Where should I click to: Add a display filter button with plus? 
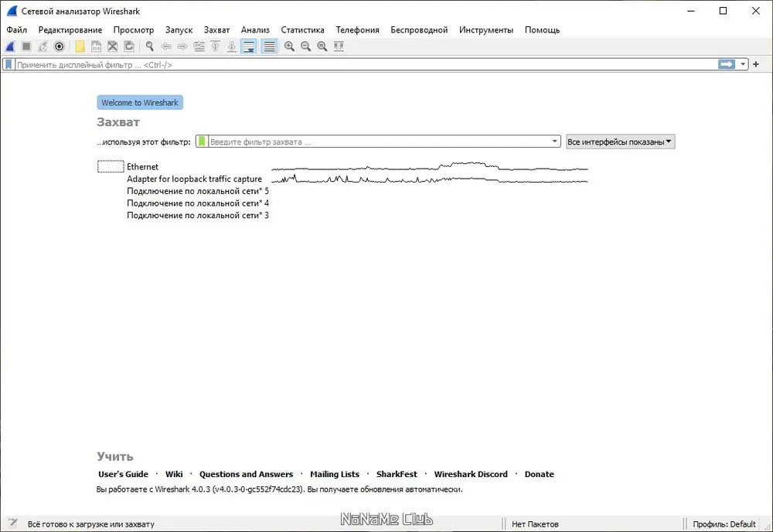click(x=756, y=65)
